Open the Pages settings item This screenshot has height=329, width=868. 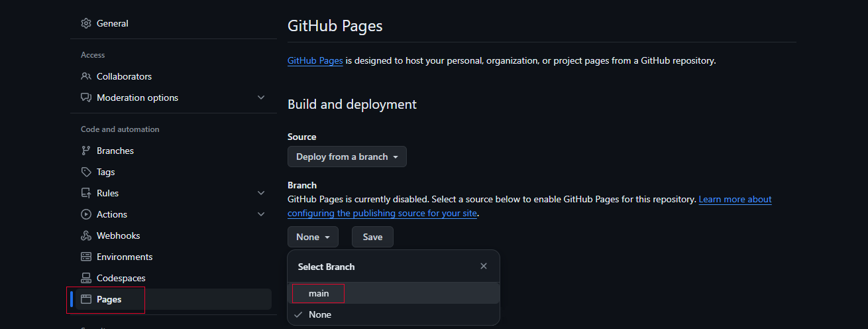(174, 299)
